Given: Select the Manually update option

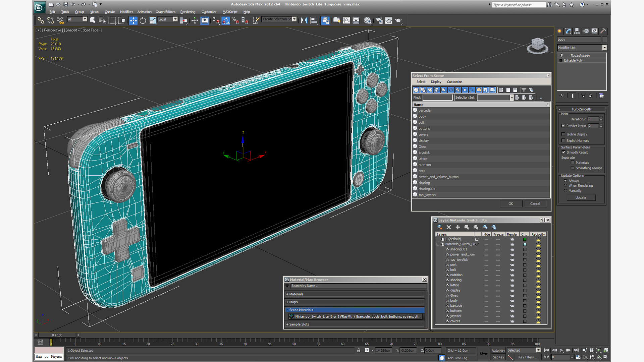Looking at the screenshot, I should click(x=566, y=191).
